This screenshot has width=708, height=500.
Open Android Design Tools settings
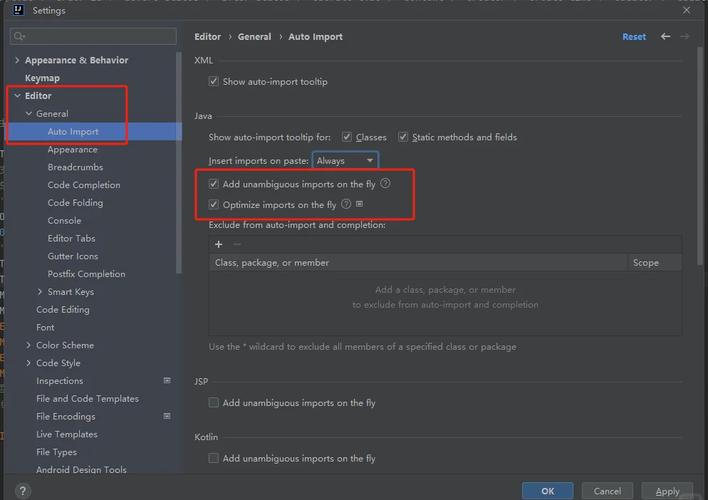[x=81, y=469]
